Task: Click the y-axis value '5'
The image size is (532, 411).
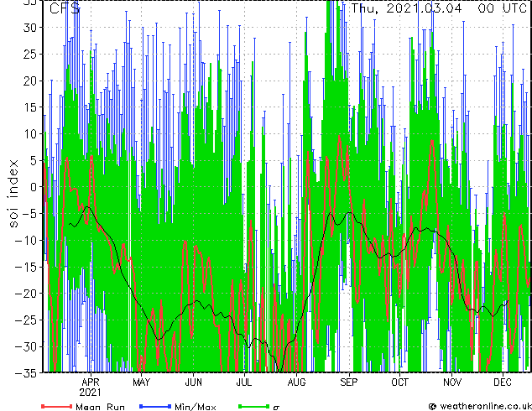Action: point(34,160)
